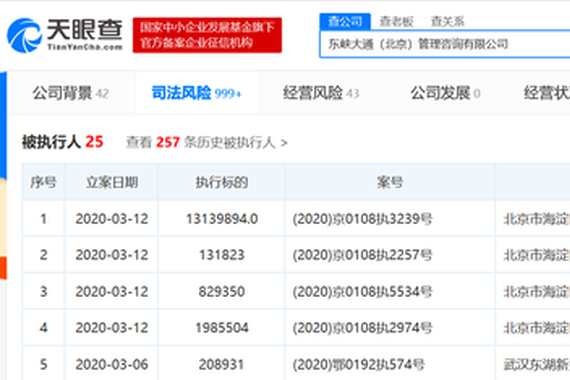Open the 司法风险 999+ tab
570x380 pixels.
pyautogui.click(x=197, y=93)
